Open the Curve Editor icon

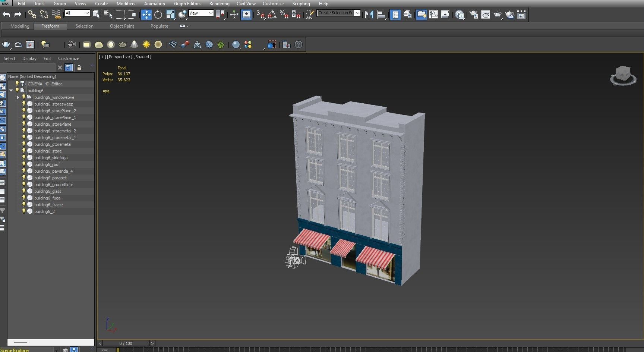[x=433, y=15]
